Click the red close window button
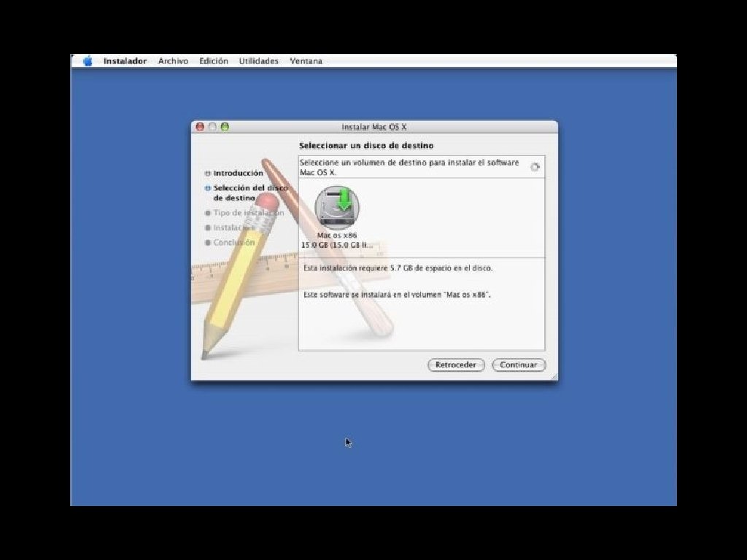 200,127
